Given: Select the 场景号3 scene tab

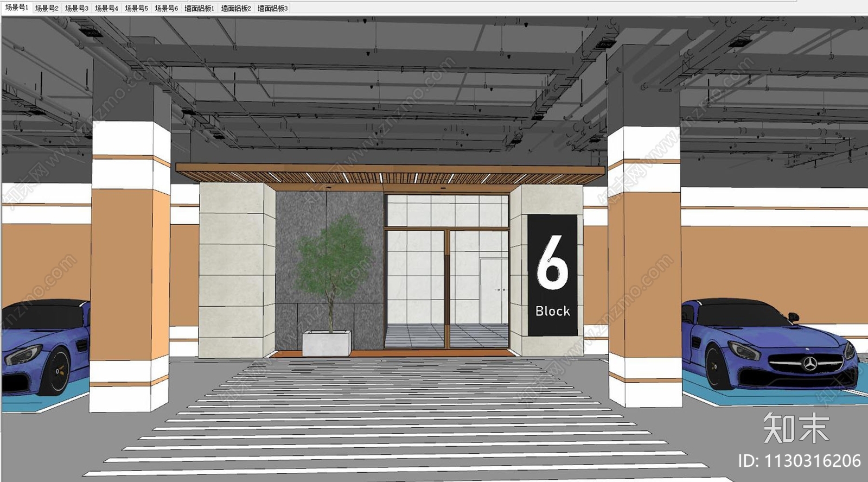Looking at the screenshot, I should (x=76, y=8).
